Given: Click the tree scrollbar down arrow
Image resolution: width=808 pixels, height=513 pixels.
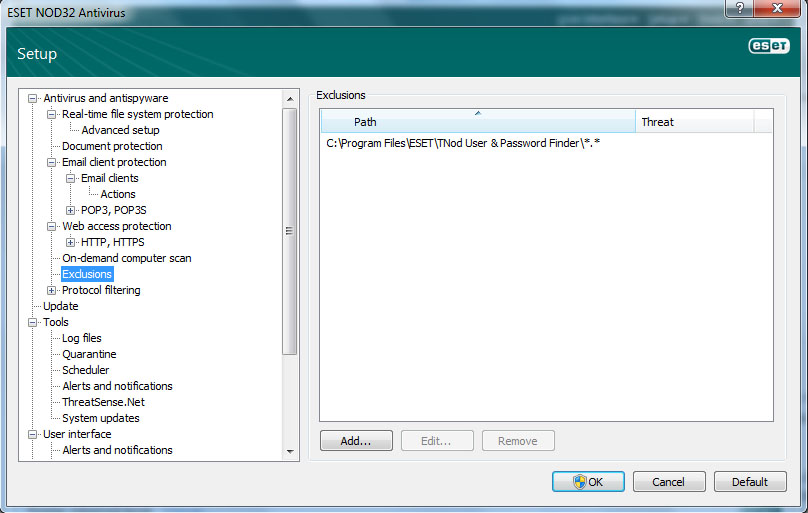Looking at the screenshot, I should 290,451.
